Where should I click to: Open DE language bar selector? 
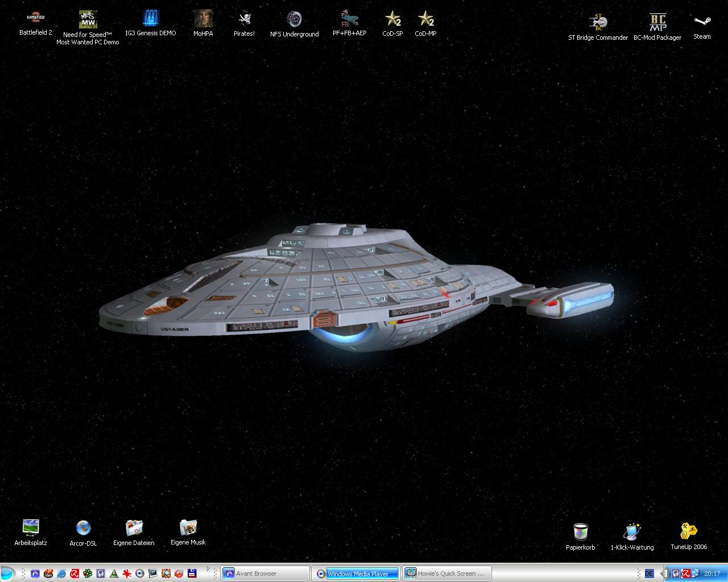click(650, 573)
